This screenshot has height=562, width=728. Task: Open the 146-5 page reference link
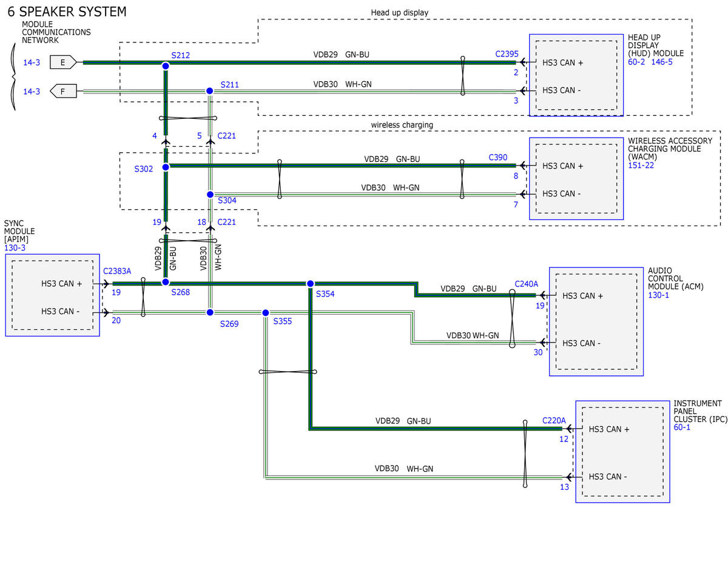point(662,62)
